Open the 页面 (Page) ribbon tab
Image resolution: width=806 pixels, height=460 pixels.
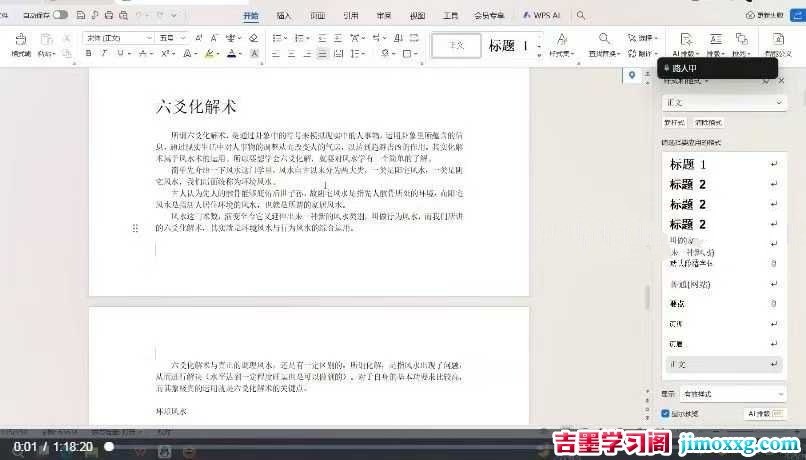[x=318, y=16]
